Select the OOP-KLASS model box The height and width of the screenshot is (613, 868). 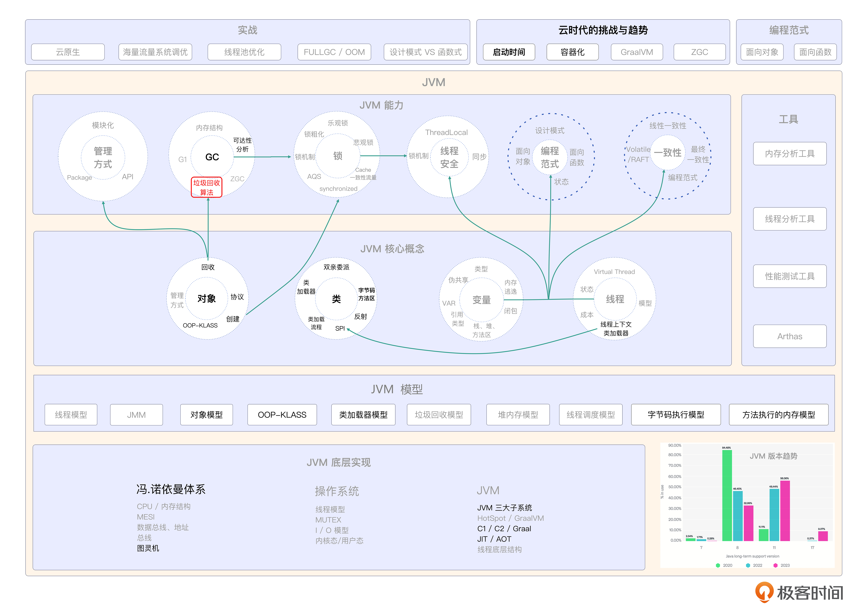(282, 415)
